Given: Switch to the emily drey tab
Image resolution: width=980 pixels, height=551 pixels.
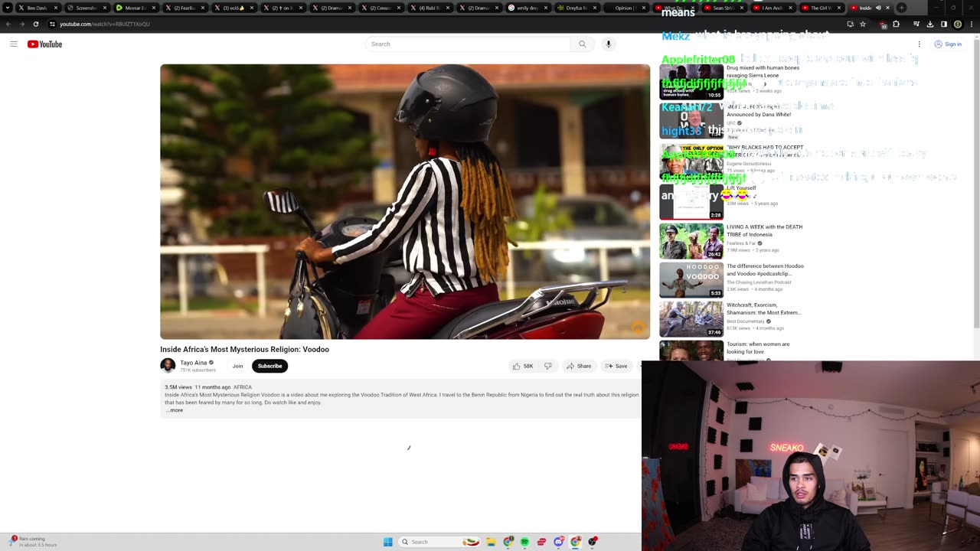Looking at the screenshot, I should pos(527,8).
